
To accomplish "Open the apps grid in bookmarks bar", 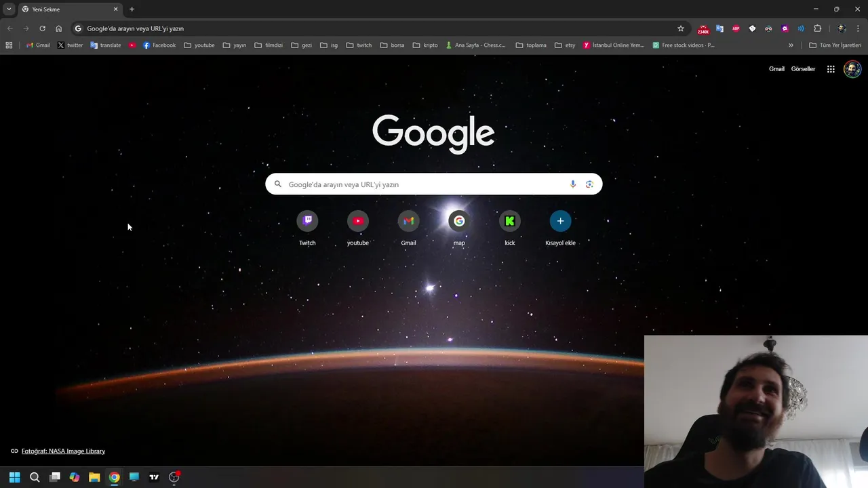I will tap(9, 45).
